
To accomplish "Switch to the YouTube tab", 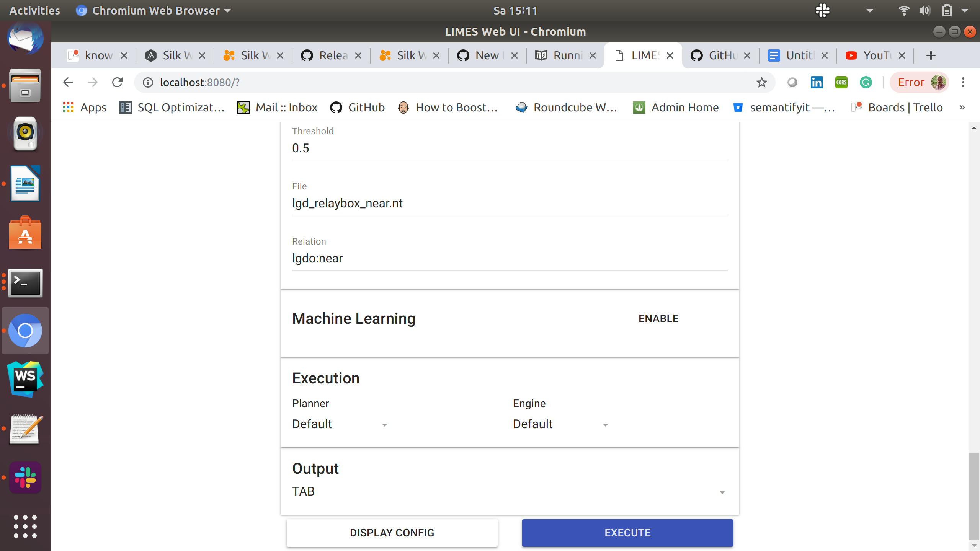I will 874,55.
